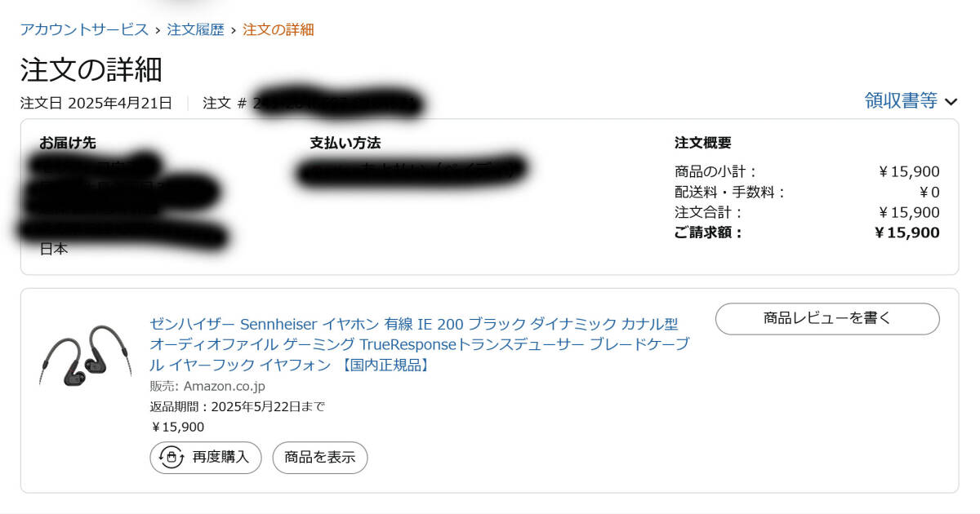Click the chevron beside 領収書等

coord(951,102)
